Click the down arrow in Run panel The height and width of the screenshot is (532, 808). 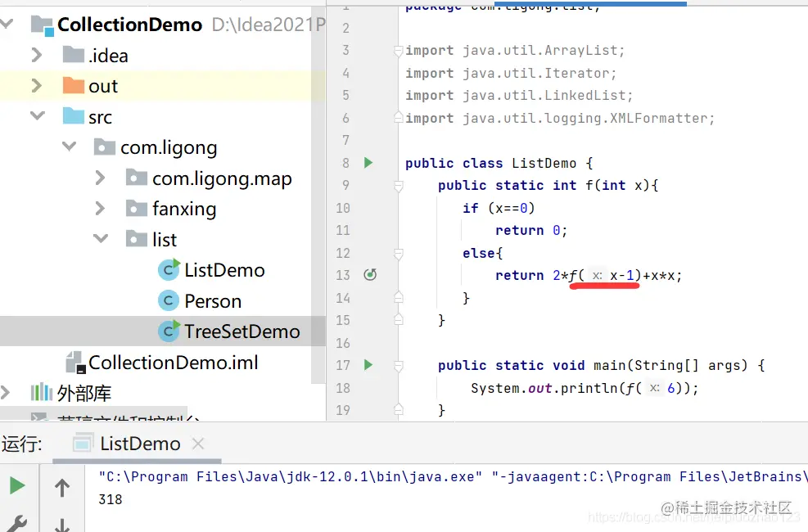(62, 525)
